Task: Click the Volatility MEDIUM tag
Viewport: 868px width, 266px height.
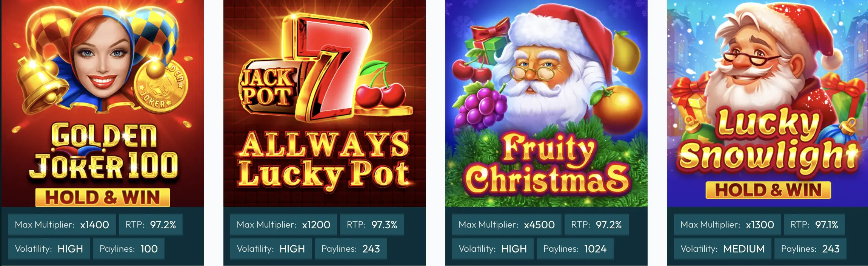Action: pyautogui.click(x=723, y=249)
